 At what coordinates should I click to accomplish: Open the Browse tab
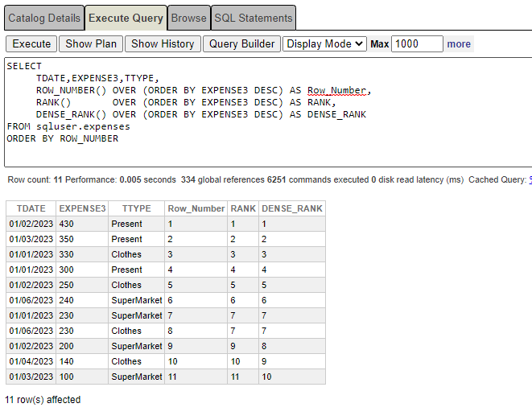pyautogui.click(x=189, y=18)
